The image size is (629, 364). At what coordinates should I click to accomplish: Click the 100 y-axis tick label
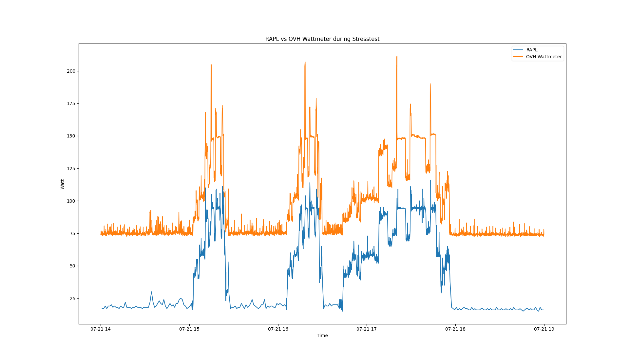click(x=71, y=201)
